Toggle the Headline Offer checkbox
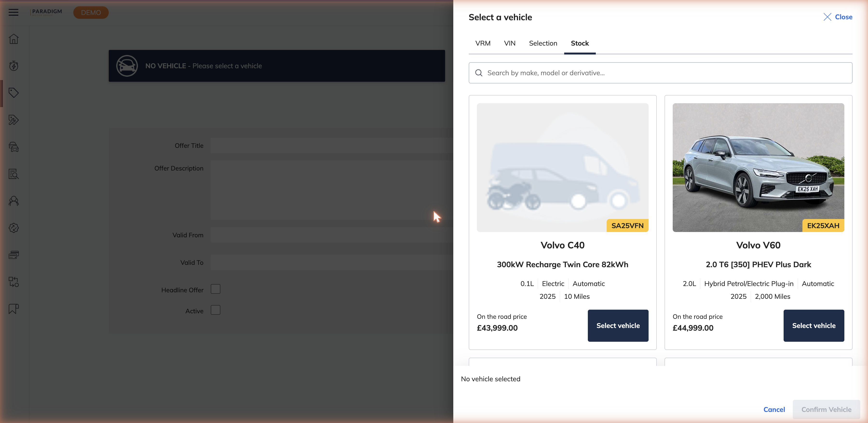Viewport: 868px width, 423px height. pyautogui.click(x=215, y=289)
